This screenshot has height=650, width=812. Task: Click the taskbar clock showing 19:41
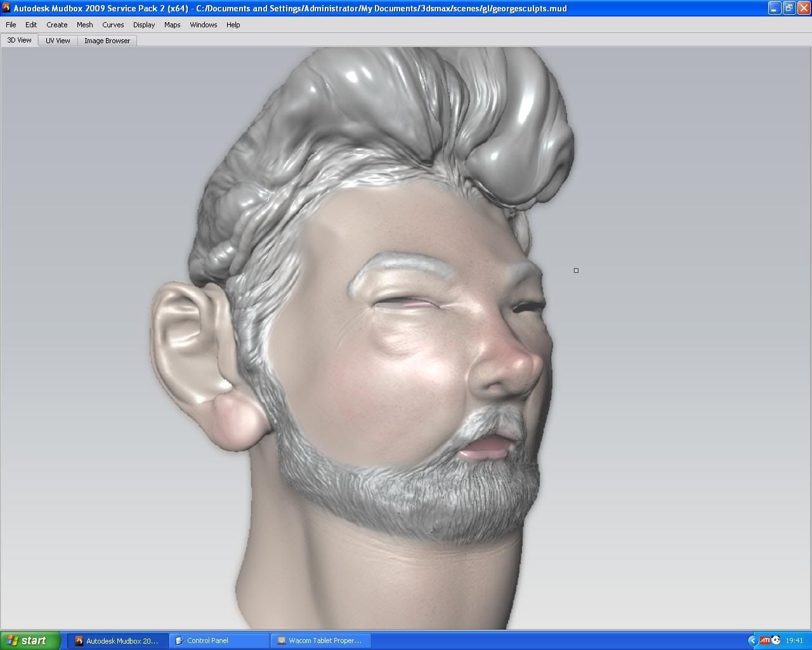794,640
